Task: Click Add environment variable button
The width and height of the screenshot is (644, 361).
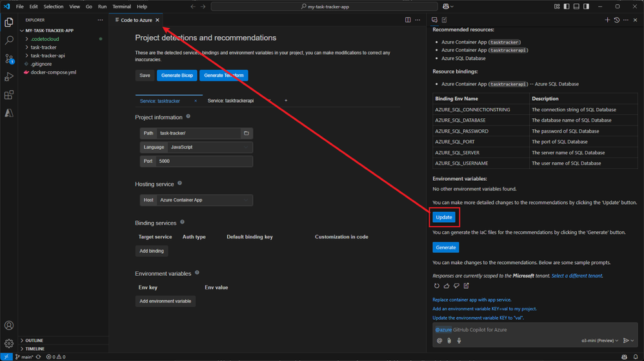Action: click(x=165, y=302)
